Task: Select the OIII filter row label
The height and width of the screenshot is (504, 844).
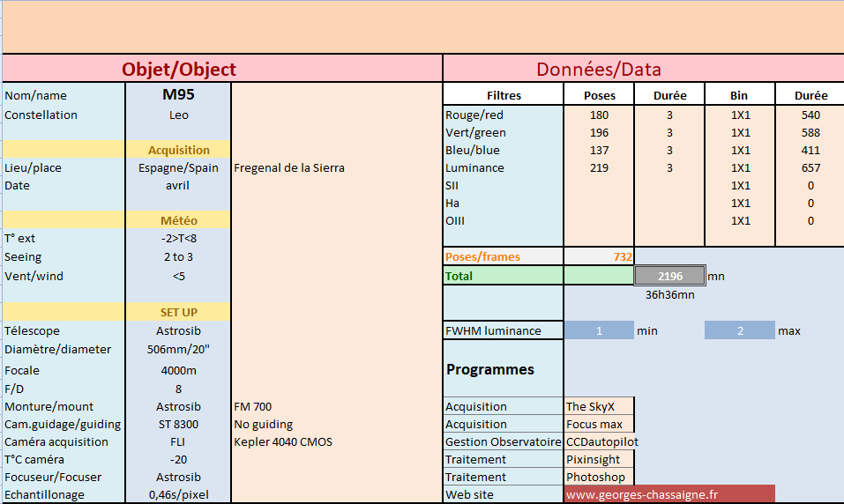Action: (x=503, y=220)
